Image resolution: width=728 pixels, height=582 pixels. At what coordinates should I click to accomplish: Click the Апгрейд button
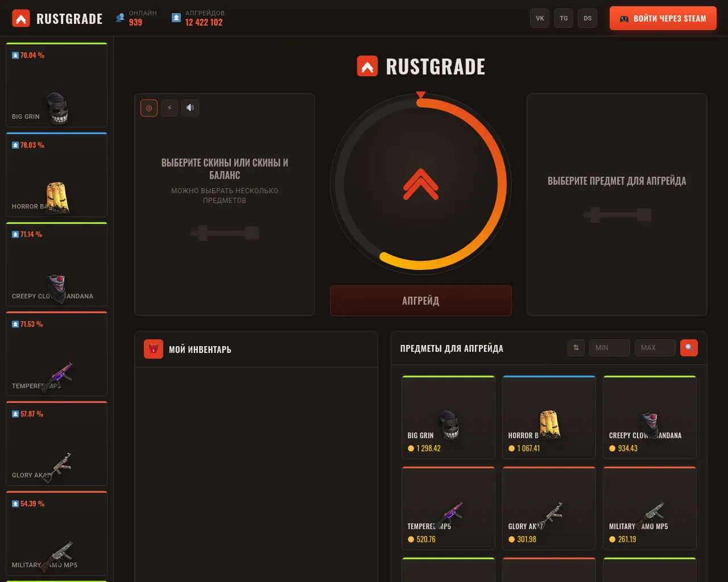421,301
